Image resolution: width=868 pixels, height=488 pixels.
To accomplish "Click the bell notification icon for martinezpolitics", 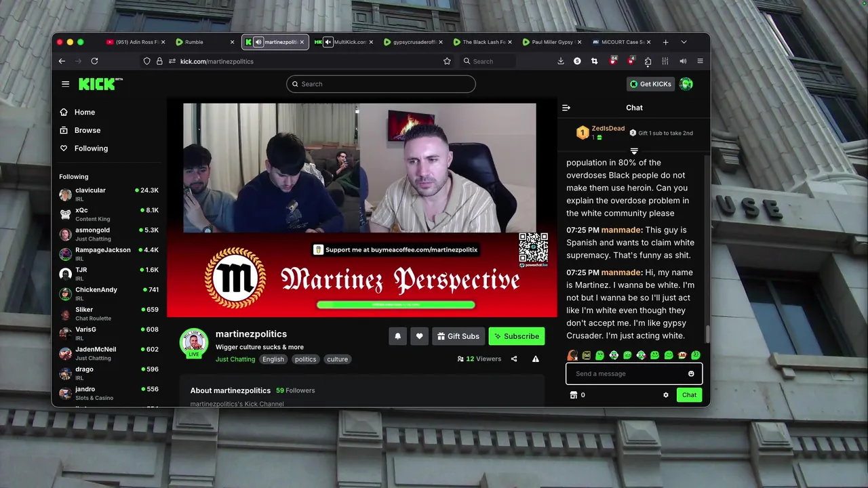I will pos(397,336).
